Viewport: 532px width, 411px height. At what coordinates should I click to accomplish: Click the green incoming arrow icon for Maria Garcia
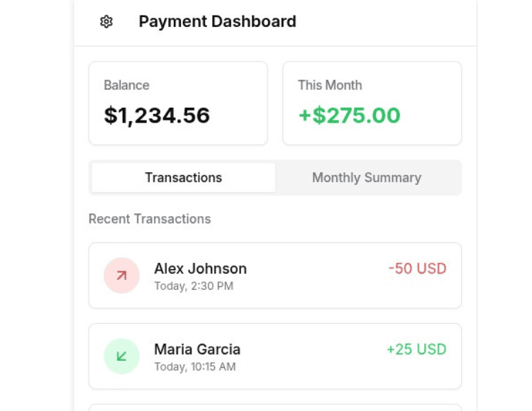[122, 356]
